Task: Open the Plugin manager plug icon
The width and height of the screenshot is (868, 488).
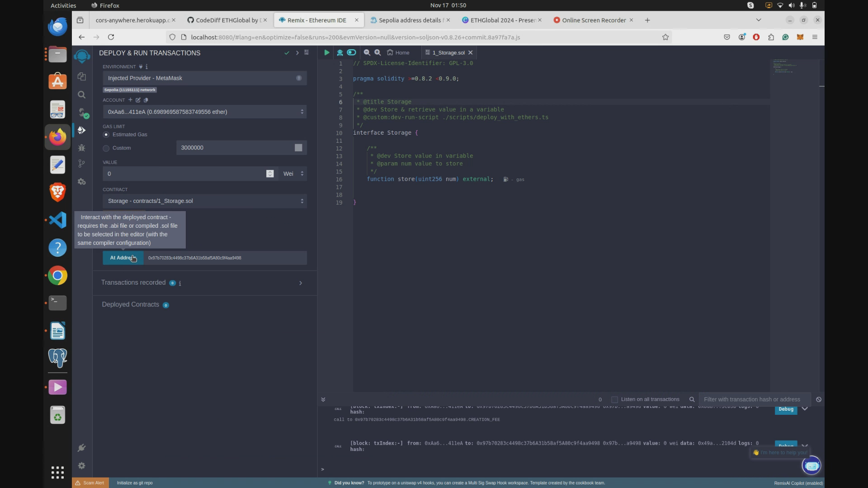Action: (82, 448)
